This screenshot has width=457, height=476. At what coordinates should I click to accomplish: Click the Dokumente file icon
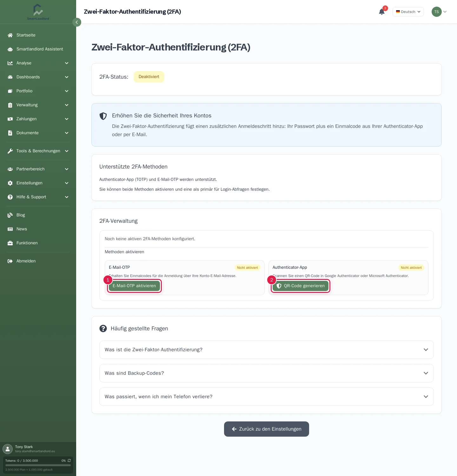pyautogui.click(x=10, y=133)
